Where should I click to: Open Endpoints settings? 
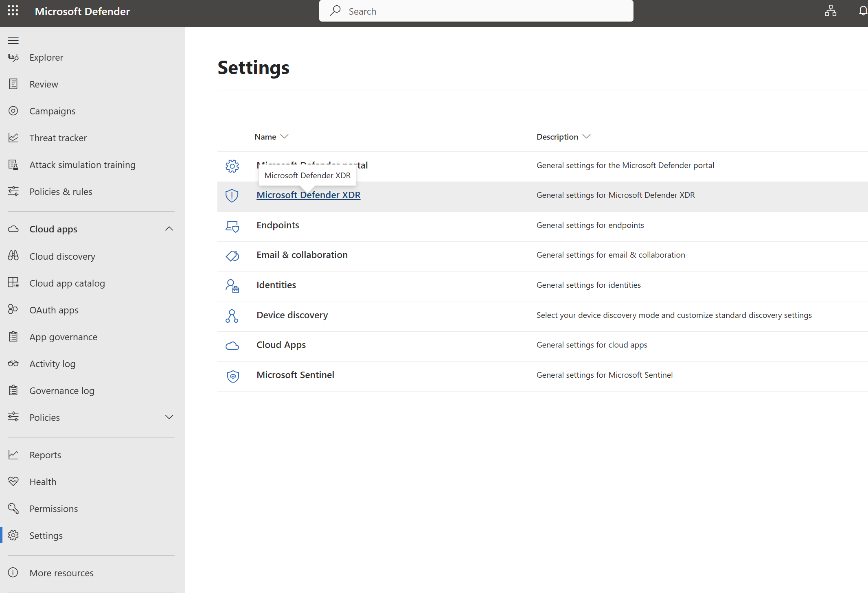pyautogui.click(x=278, y=225)
